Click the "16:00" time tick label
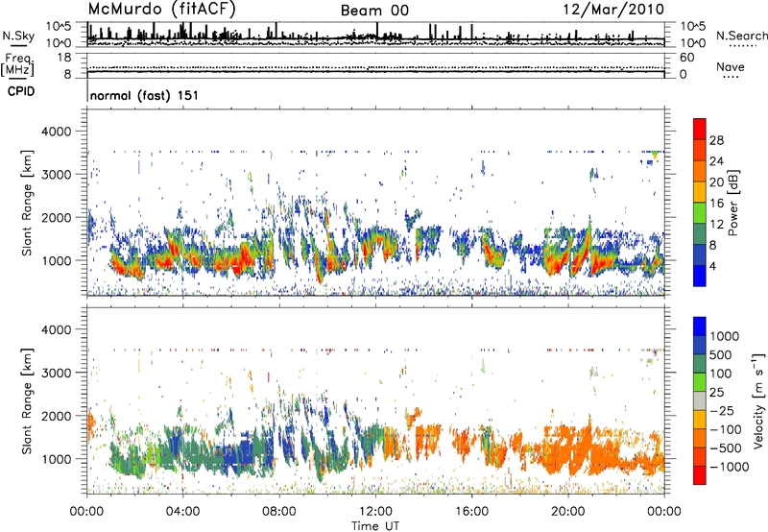 [x=471, y=512]
